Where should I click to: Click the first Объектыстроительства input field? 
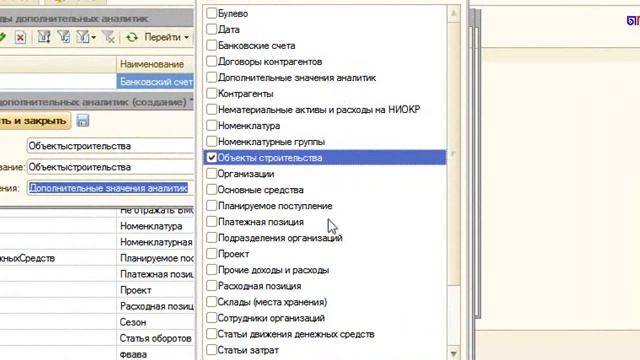pos(110,146)
